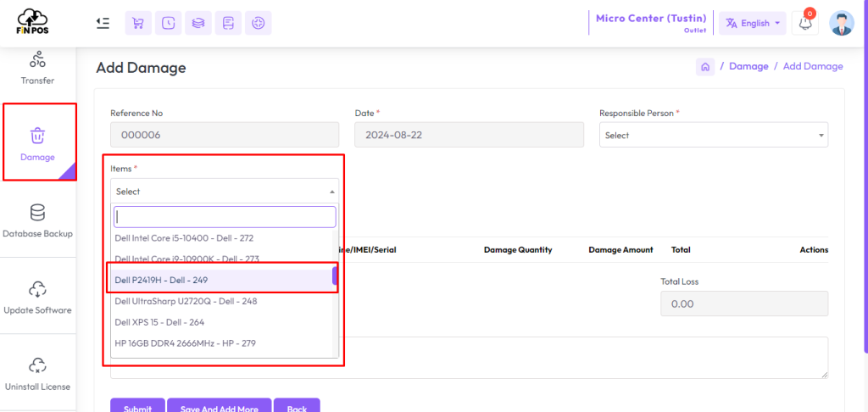
Task: Open the English language dropdown
Action: tap(753, 23)
